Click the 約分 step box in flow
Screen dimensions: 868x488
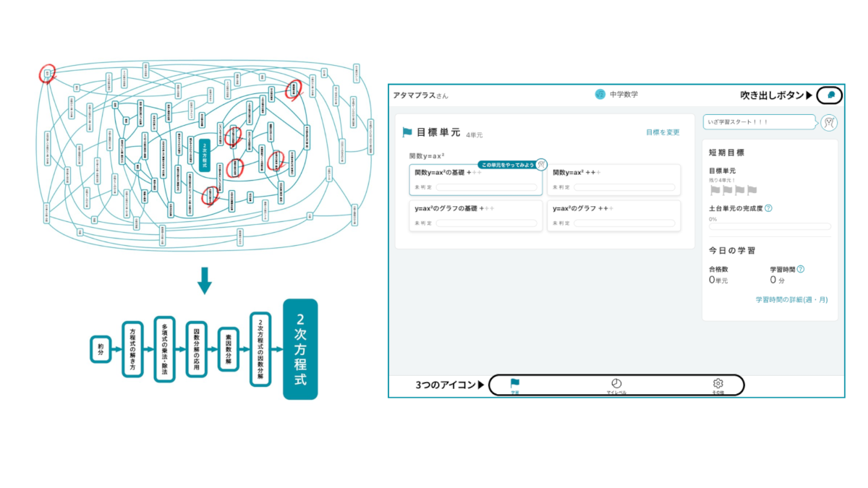click(101, 349)
